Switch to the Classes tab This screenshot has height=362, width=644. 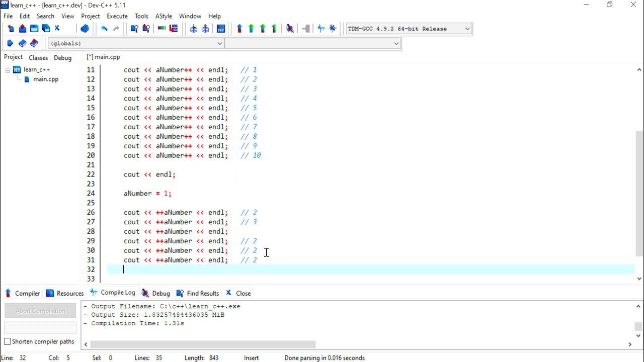coord(38,58)
